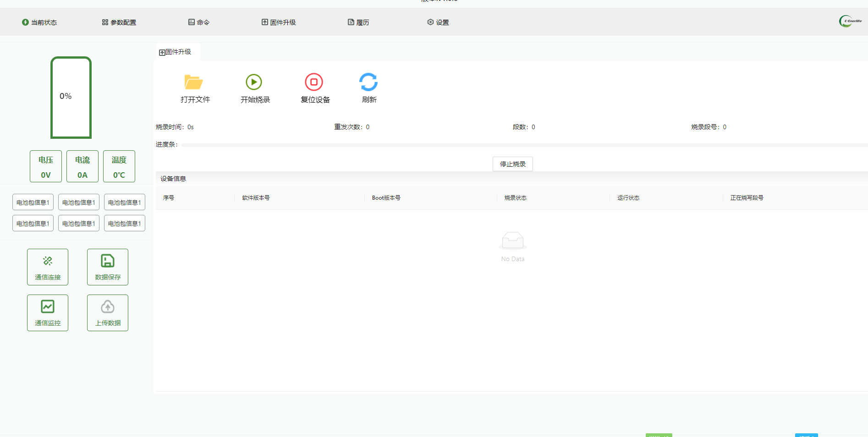This screenshot has width=868, height=437.
Task: Click the 固件升级 panel tab label
Action: (175, 52)
